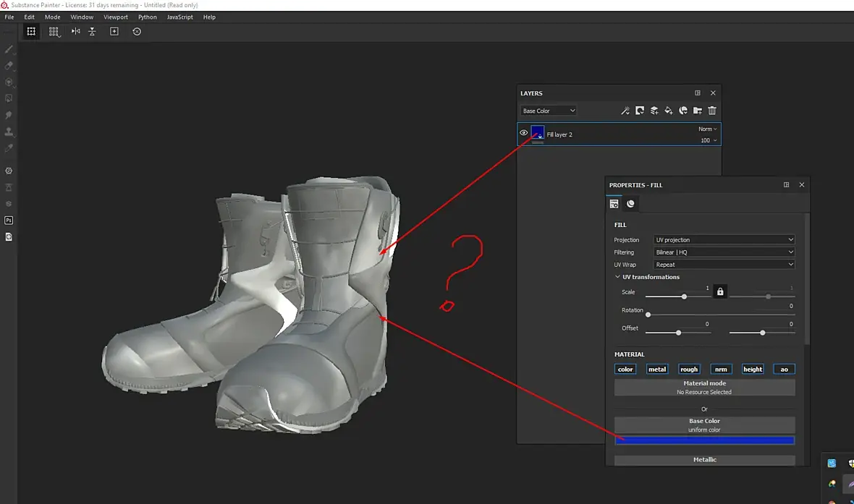Click the Photoshop export icon in sidebar
The width and height of the screenshot is (854, 504).
click(x=9, y=220)
